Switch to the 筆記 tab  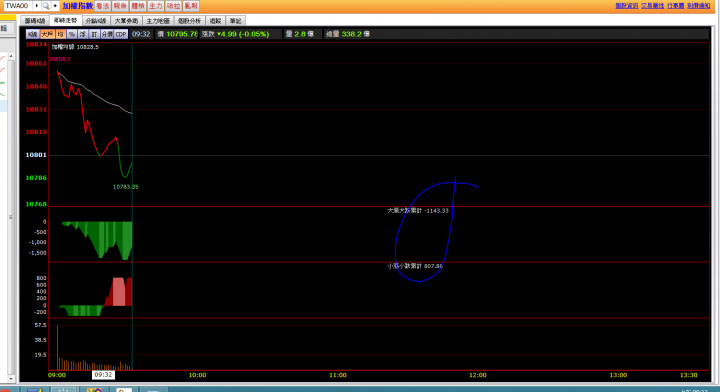pyautogui.click(x=236, y=21)
